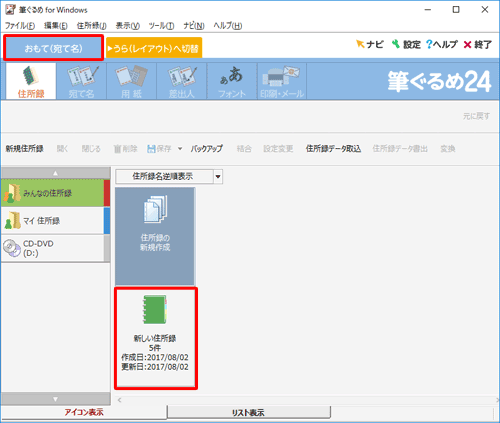Open 設定 settings at top right
Screen dimensions: 500x423
tap(406, 44)
